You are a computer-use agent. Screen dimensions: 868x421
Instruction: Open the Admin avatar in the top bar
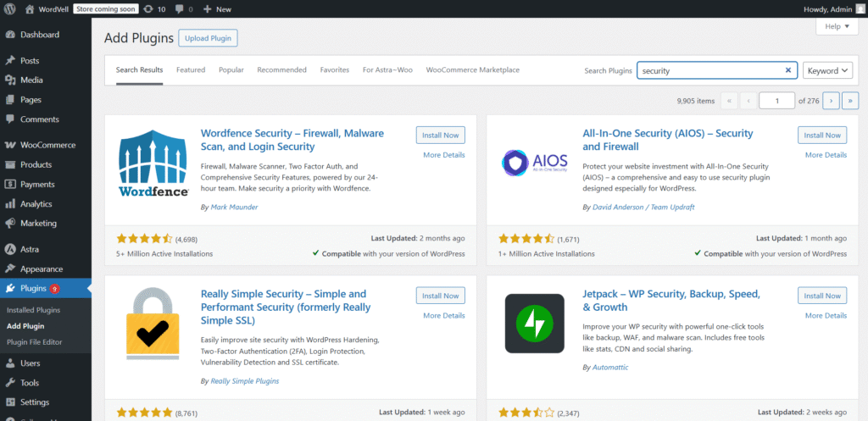860,8
